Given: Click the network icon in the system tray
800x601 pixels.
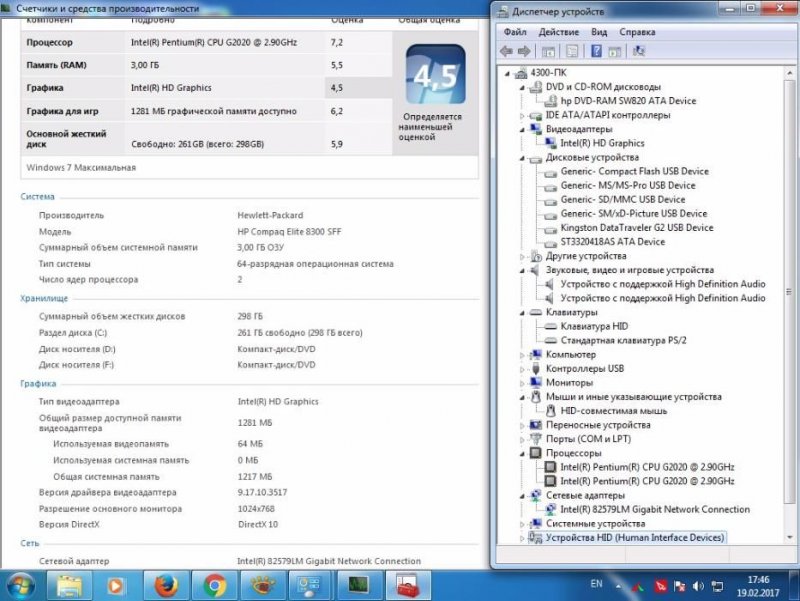Looking at the screenshot, I should (718, 585).
